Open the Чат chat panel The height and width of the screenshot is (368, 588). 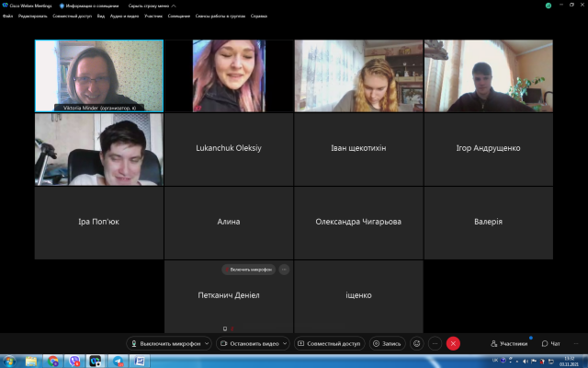coord(551,343)
